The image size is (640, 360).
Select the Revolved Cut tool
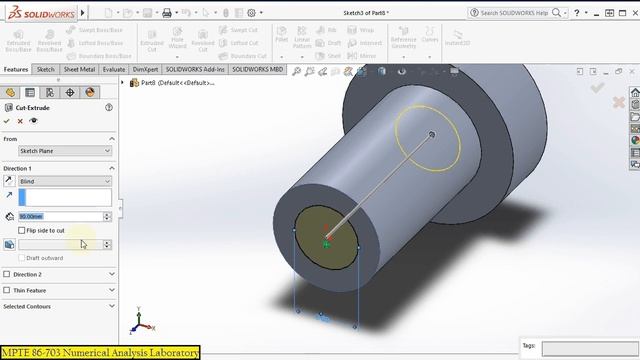203,40
